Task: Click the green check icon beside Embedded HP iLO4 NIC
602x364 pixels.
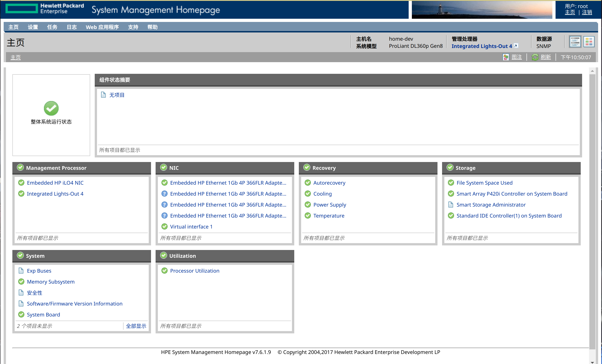Action: (x=21, y=183)
